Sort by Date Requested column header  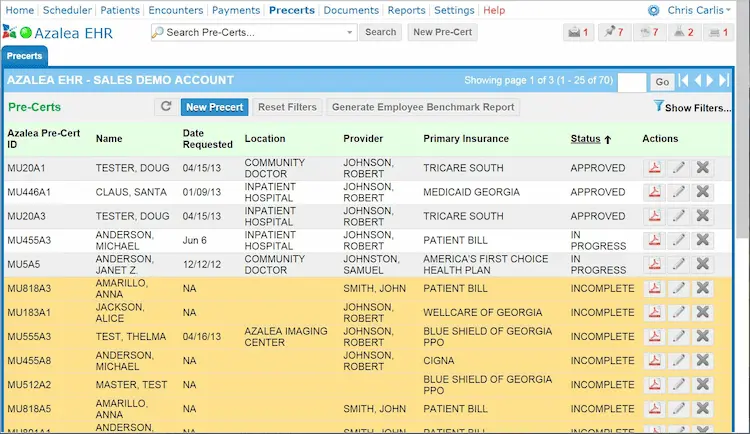coord(207,139)
